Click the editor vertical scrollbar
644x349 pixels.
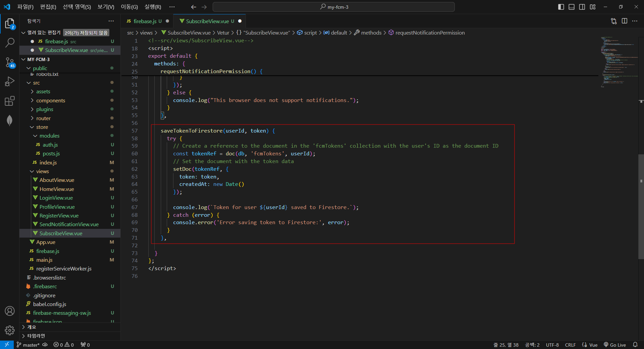tap(641, 206)
